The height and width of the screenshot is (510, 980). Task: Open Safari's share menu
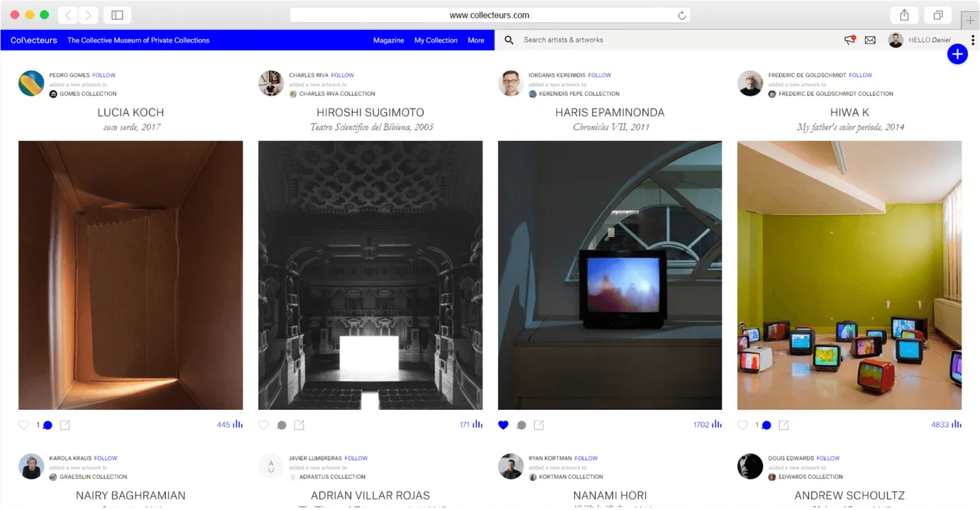click(x=904, y=15)
